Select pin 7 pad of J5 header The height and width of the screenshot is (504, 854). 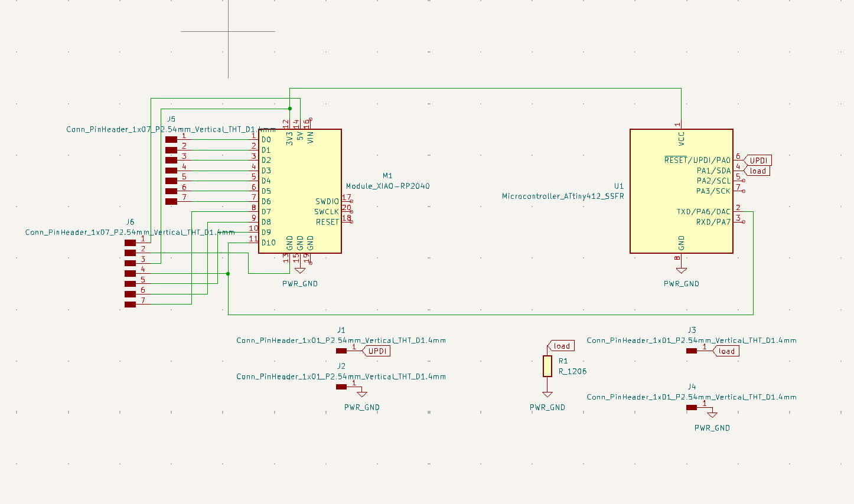coord(171,201)
